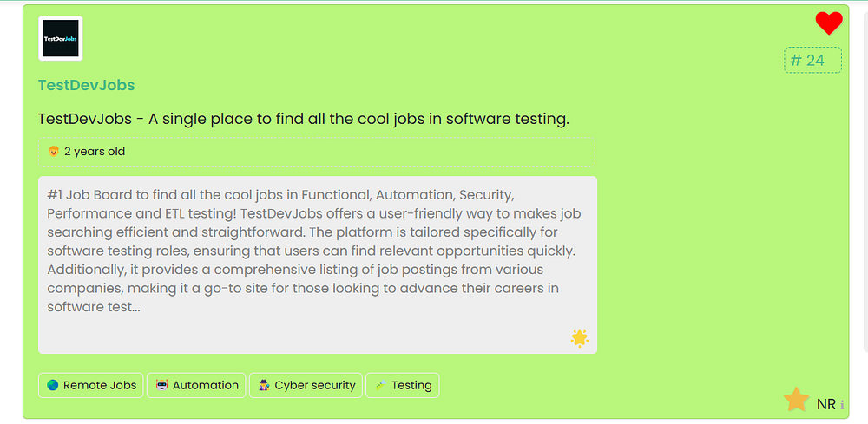Click the # 24 rank badge
The width and height of the screenshot is (868, 424).
(x=812, y=60)
